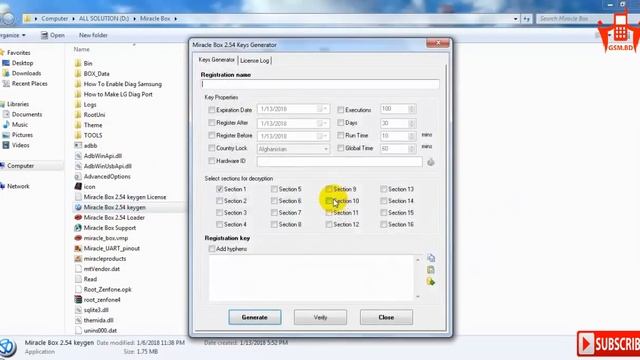Image resolution: width=640 pixels, height=360 pixels.
Task: Enable the Register After checkbox
Action: (x=211, y=122)
